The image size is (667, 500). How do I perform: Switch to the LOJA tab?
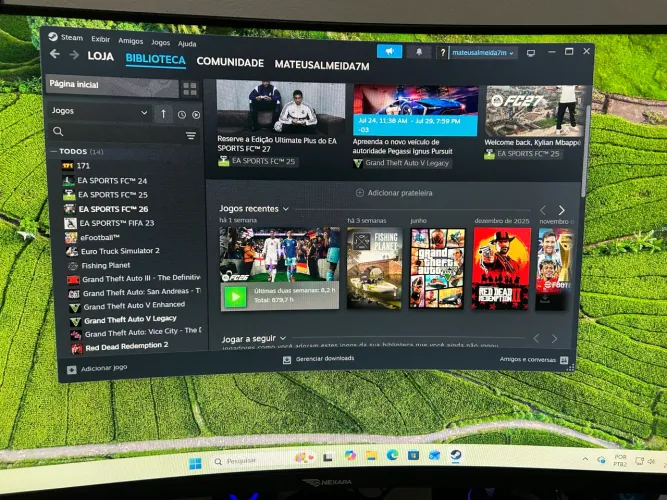coord(101,56)
